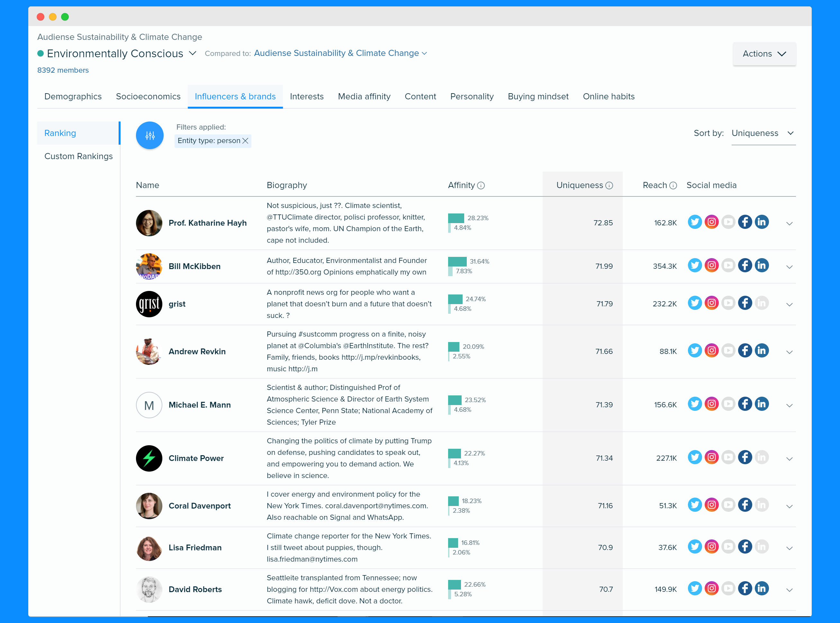Remove the Entity type person filter
840x623 pixels.
click(246, 140)
